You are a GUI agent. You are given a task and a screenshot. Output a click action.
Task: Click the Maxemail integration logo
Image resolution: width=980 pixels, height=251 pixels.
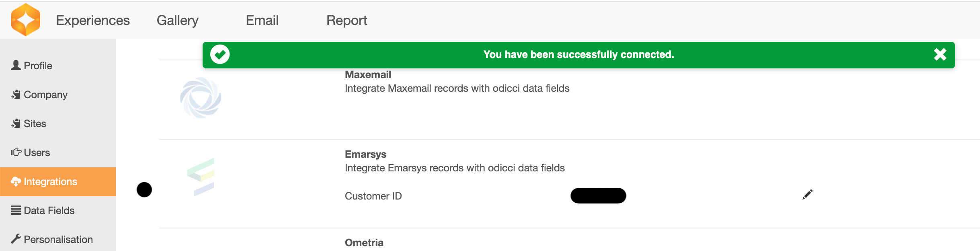pos(201,98)
